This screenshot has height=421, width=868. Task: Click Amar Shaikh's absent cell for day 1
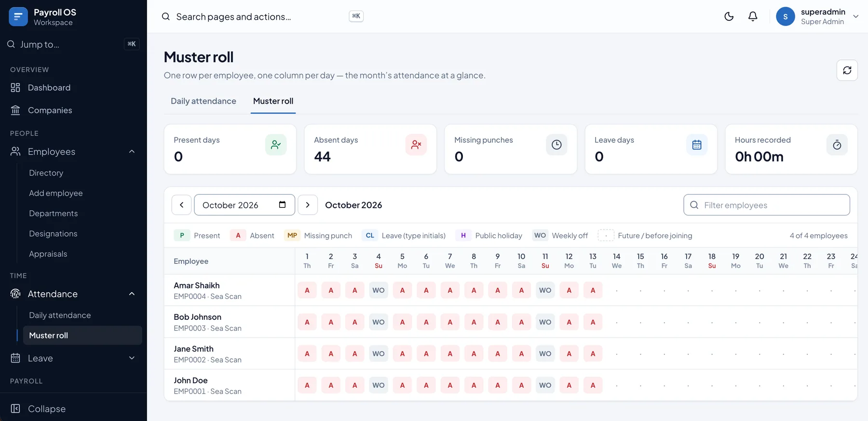pyautogui.click(x=307, y=290)
